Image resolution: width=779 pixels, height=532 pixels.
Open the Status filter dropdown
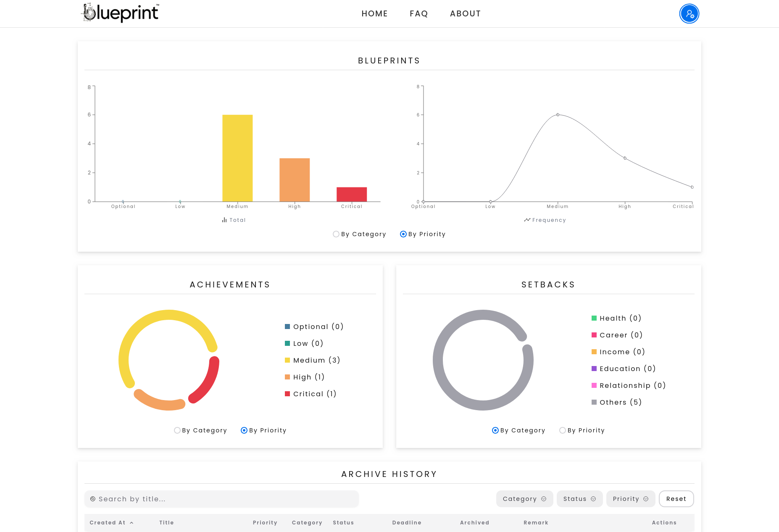(x=579, y=499)
